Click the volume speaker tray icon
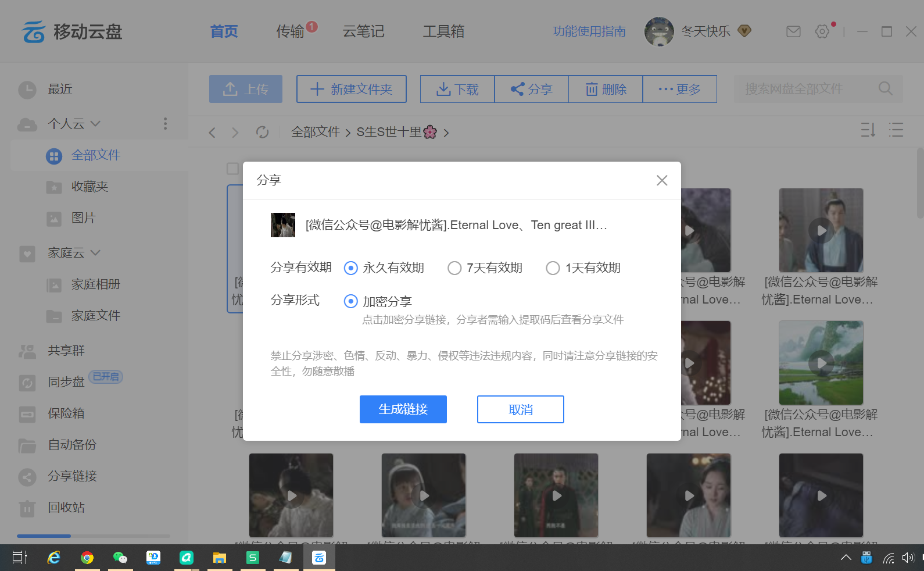This screenshot has height=571, width=924. click(908, 558)
